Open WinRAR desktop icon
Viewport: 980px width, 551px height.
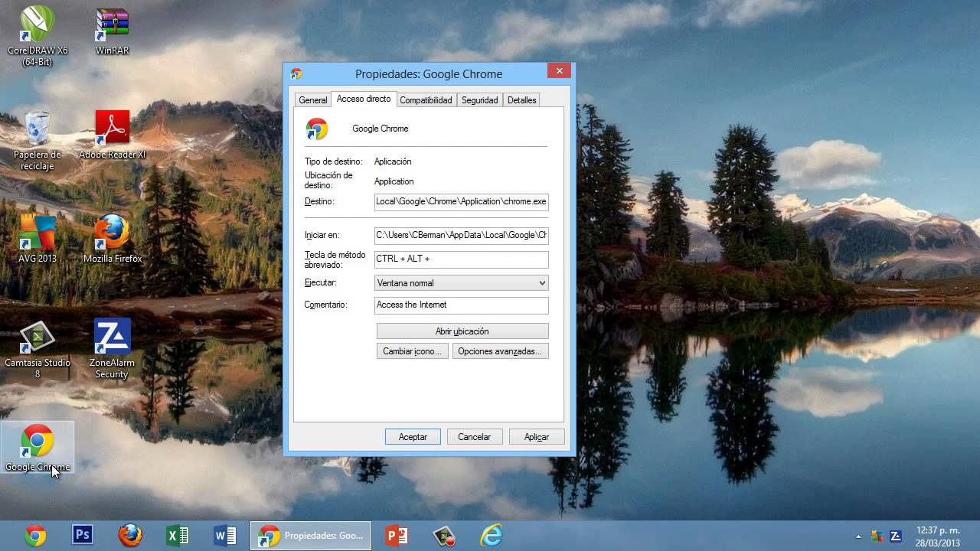[x=112, y=31]
